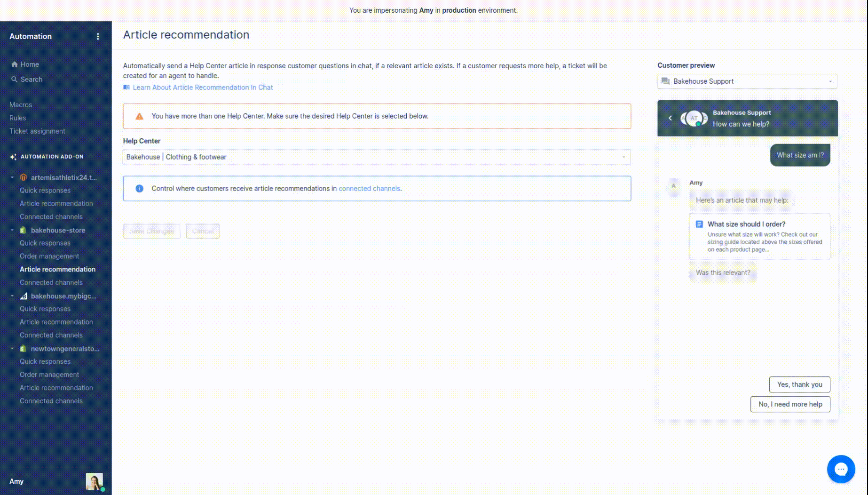The height and width of the screenshot is (495, 868).
Task: Click Amy's name at sidebar bottom
Action: pyautogui.click(x=16, y=481)
